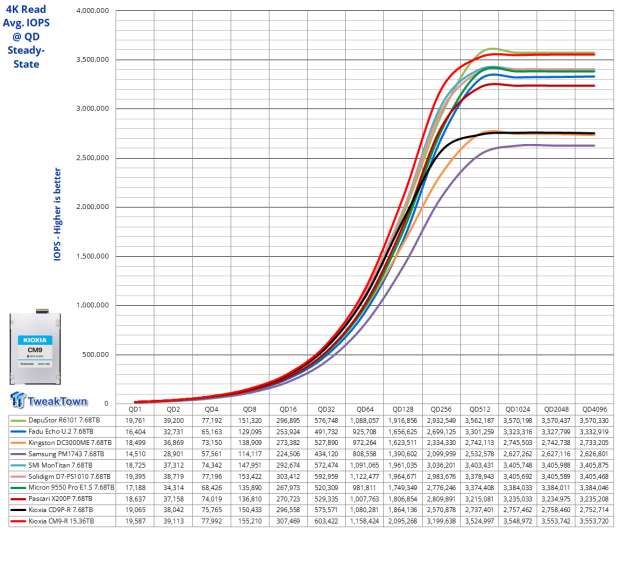The width and height of the screenshot is (620, 568).
Task: Click the dark red Pascari X200P legend swatch
Action: (18, 499)
